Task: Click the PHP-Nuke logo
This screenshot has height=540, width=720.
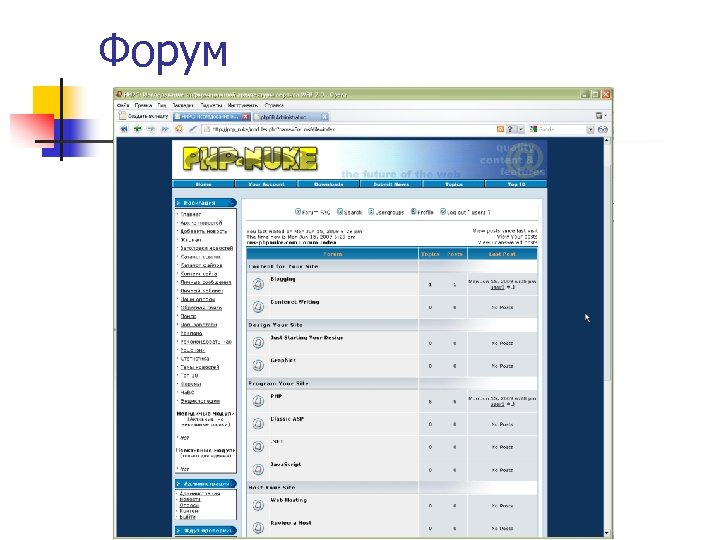Action: pyautogui.click(x=250, y=159)
